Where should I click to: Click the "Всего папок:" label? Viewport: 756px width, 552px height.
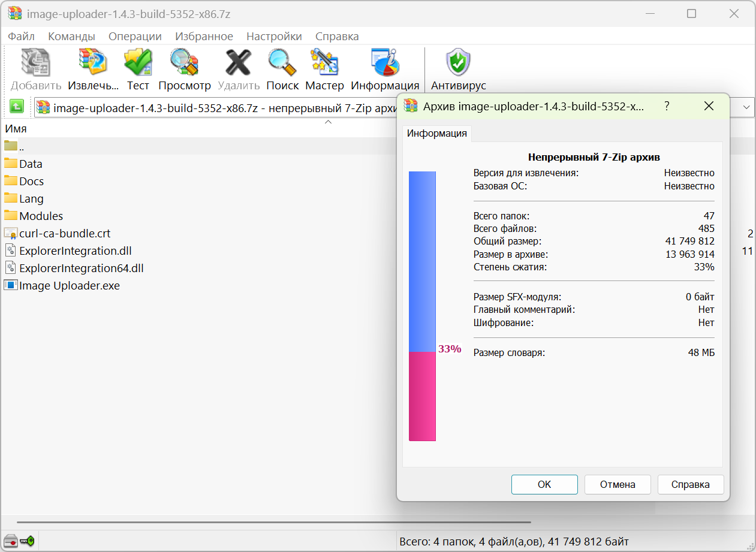click(502, 216)
